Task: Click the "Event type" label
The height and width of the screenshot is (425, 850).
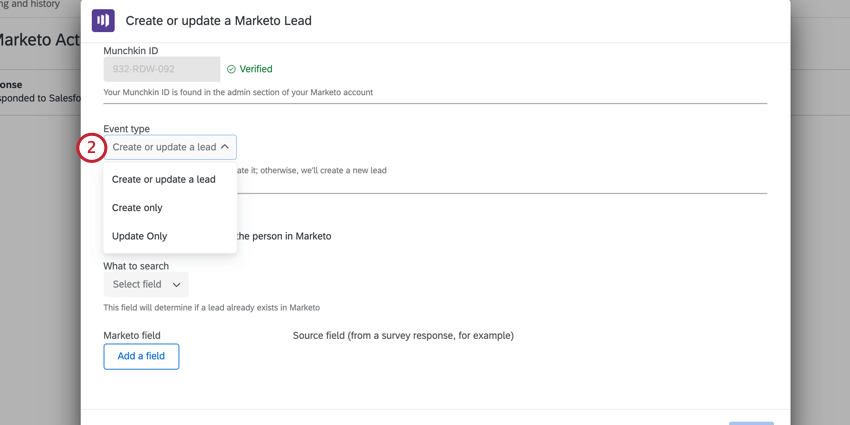Action: (126, 129)
